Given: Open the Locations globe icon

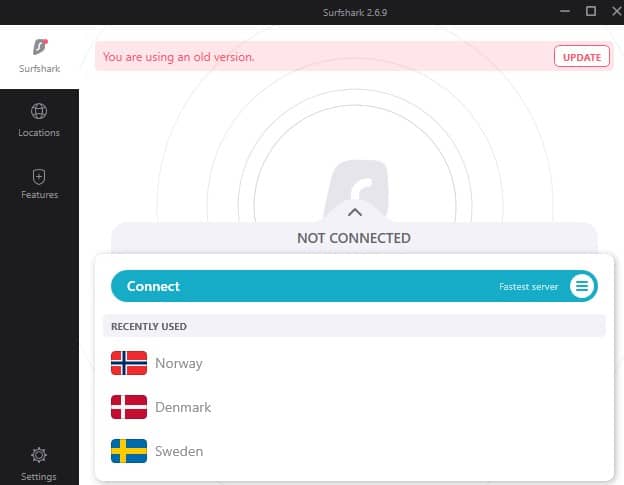Looking at the screenshot, I should 39,111.
